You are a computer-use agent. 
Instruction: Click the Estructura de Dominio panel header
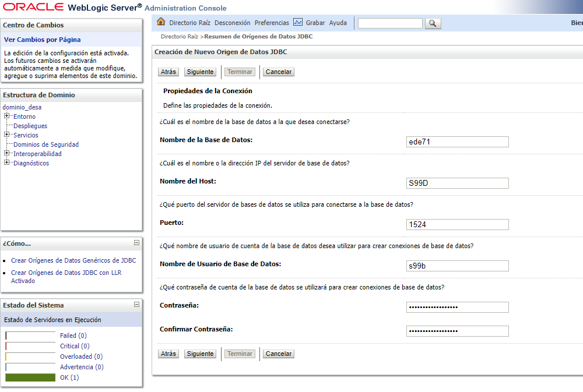[x=71, y=95]
